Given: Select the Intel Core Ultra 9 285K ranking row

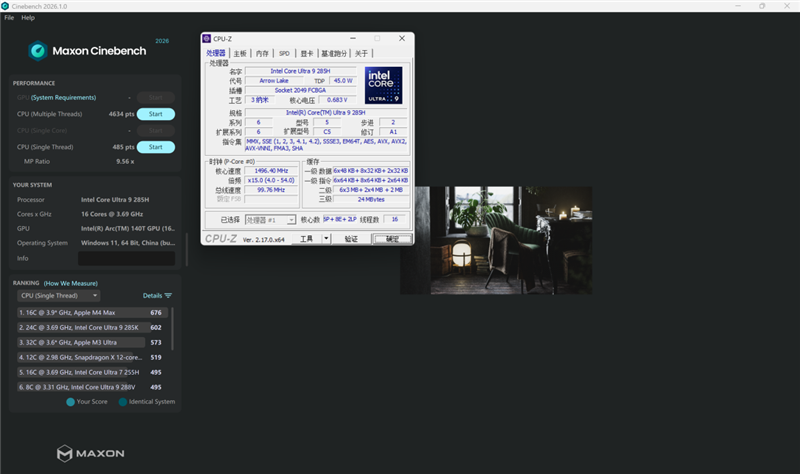Looking at the screenshot, I should (x=92, y=328).
